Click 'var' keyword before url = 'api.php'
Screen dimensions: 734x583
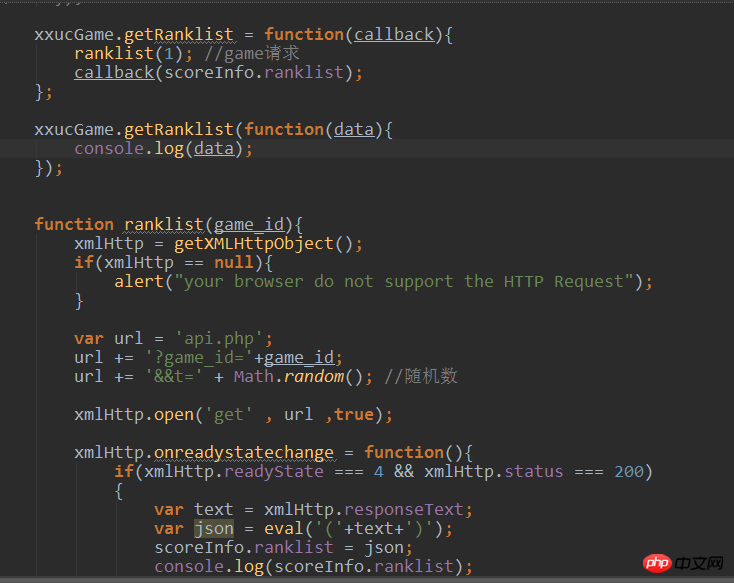(89, 339)
